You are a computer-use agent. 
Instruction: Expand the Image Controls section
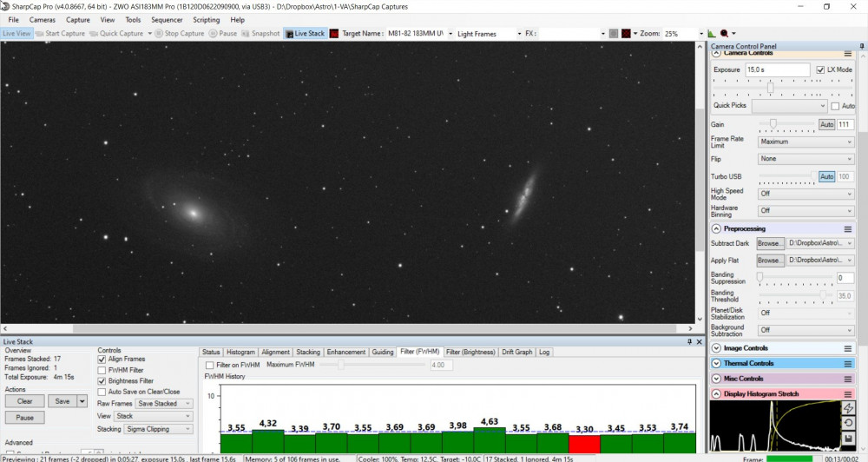click(716, 348)
